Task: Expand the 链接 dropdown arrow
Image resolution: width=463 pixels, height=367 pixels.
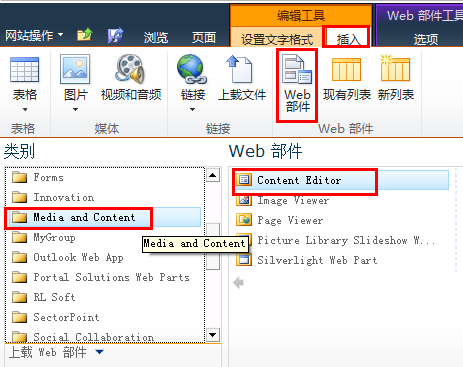Action: tap(192, 110)
